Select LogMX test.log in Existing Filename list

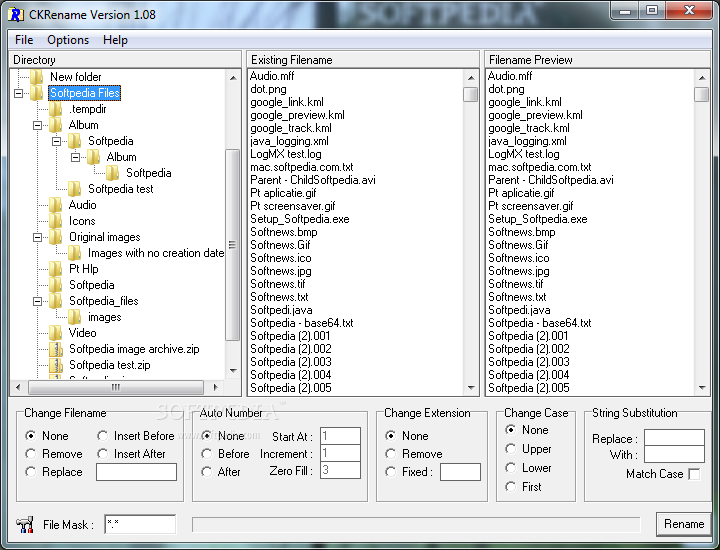[x=286, y=154]
